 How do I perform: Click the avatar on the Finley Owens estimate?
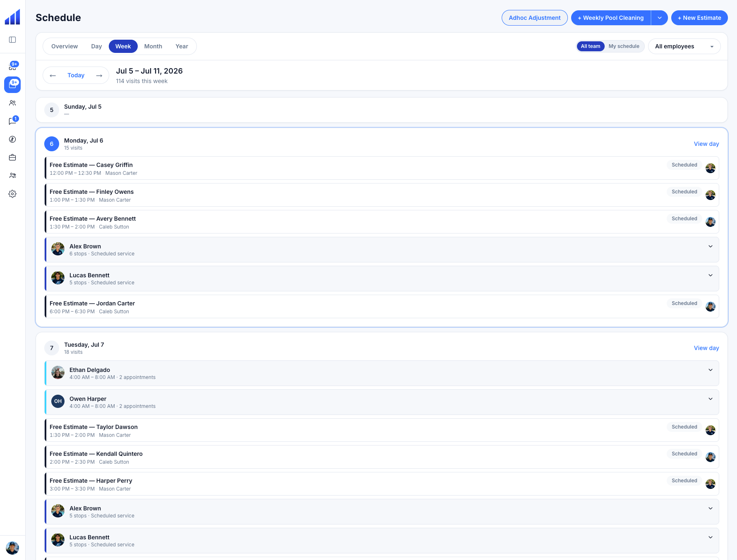click(711, 195)
